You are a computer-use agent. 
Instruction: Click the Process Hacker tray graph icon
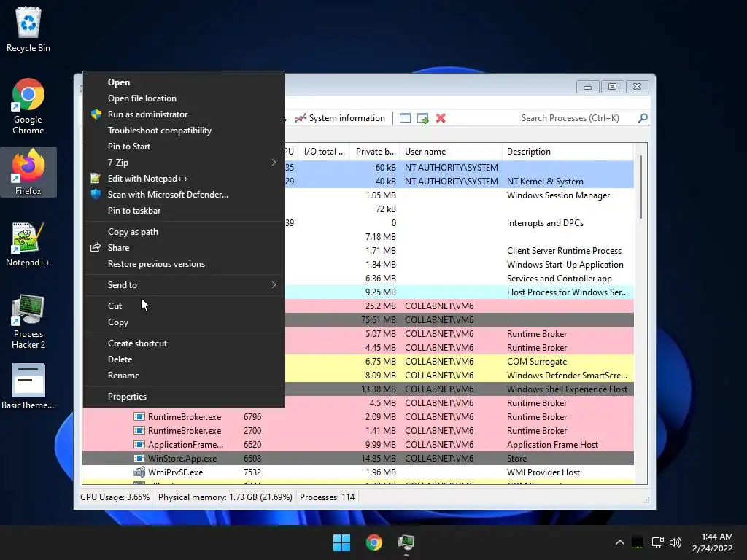(x=638, y=542)
